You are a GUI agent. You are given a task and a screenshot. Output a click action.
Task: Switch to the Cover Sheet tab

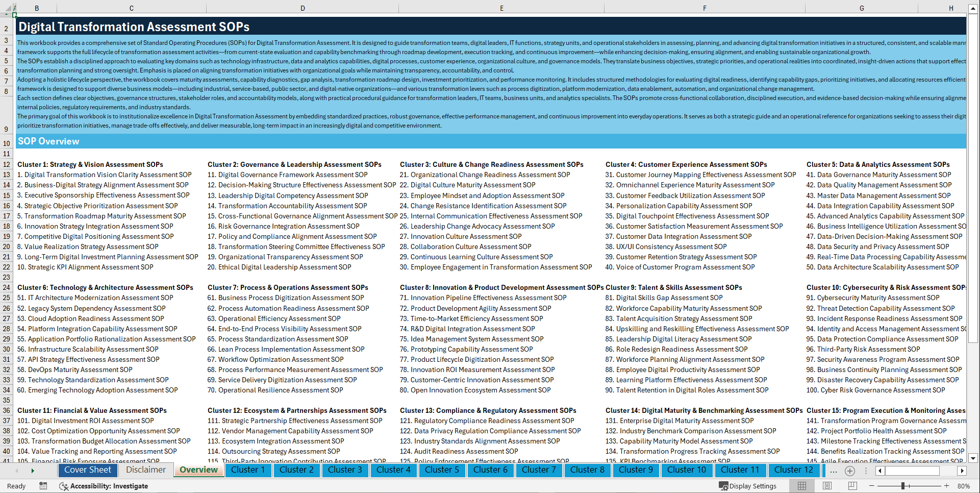point(88,470)
